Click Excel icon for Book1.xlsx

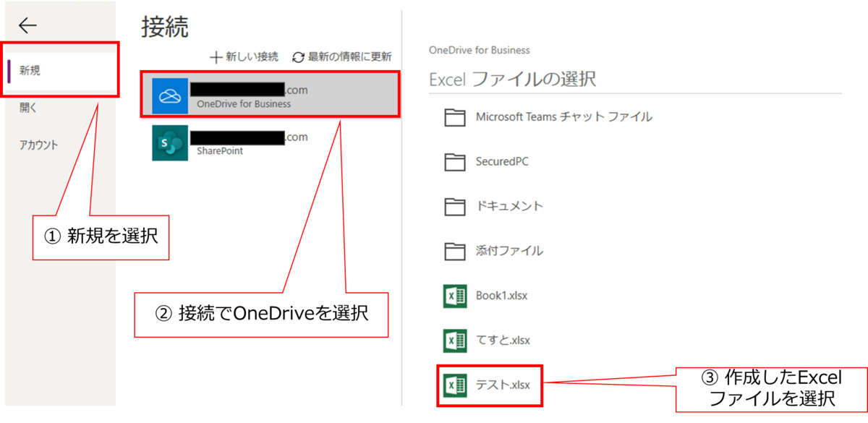[x=454, y=296]
